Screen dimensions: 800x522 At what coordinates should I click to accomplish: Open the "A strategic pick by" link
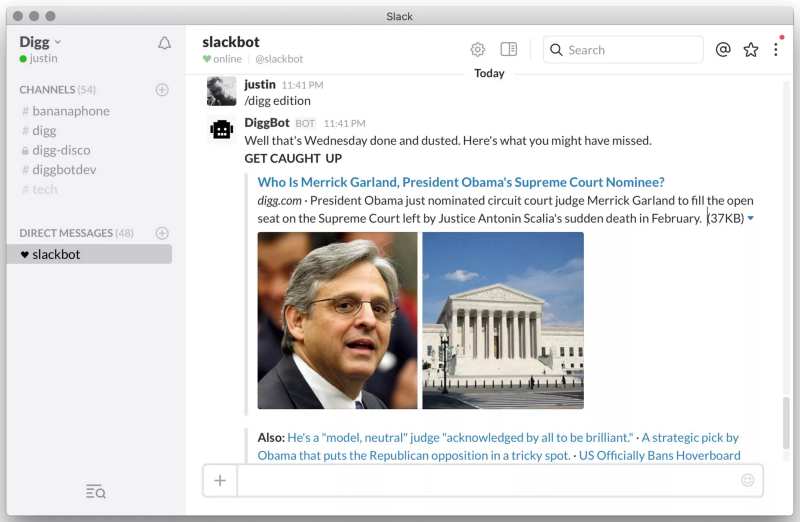click(x=690, y=437)
